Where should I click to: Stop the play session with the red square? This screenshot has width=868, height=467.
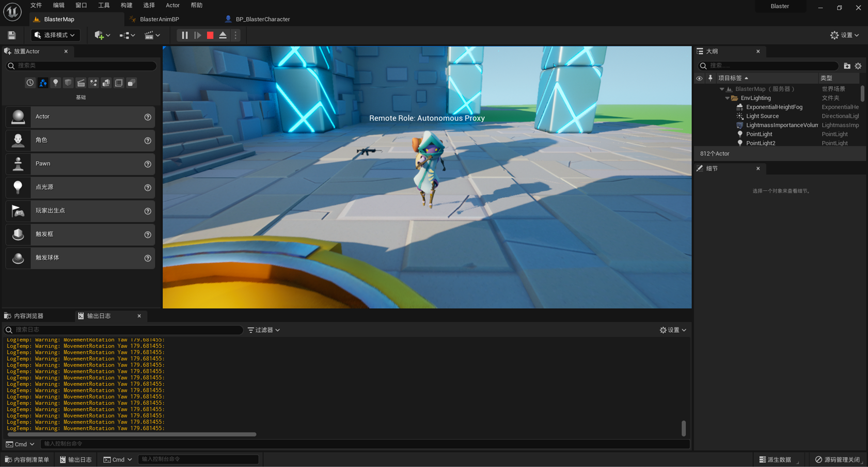pos(210,35)
